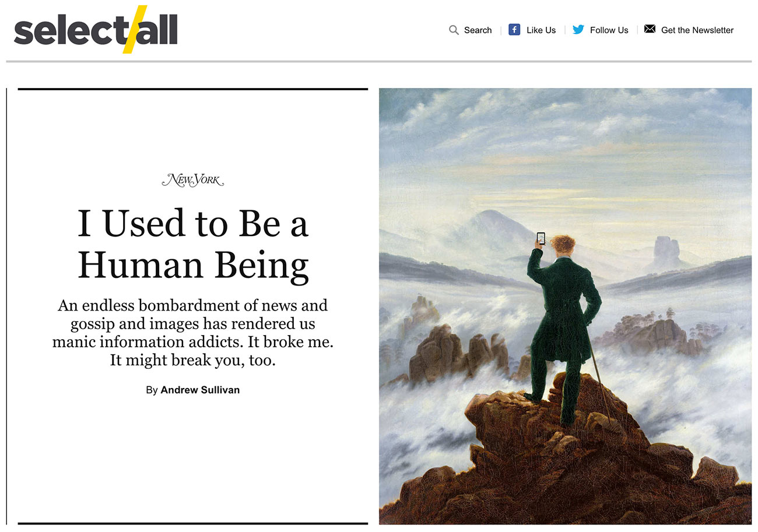This screenshot has width=758, height=532.
Task: Click the 'I Used to Be a' headline line
Action: coord(193,224)
